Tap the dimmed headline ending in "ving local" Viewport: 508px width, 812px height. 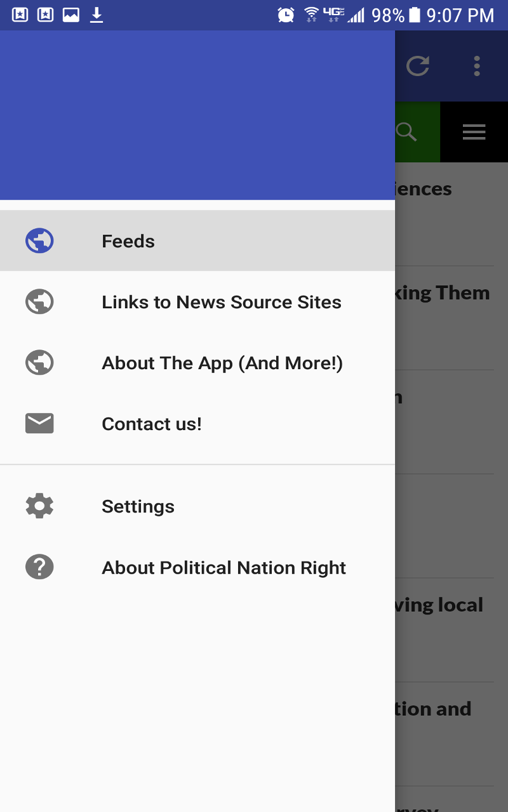439,605
